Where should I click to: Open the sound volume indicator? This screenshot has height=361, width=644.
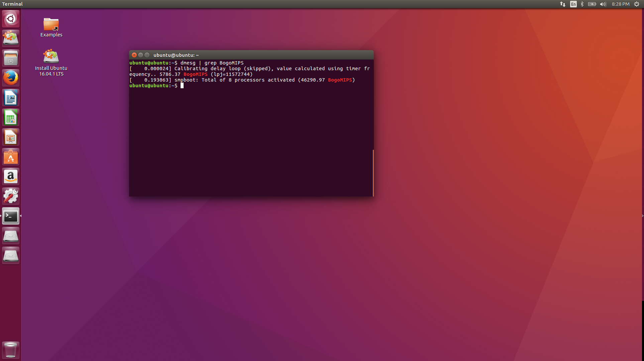(603, 4)
